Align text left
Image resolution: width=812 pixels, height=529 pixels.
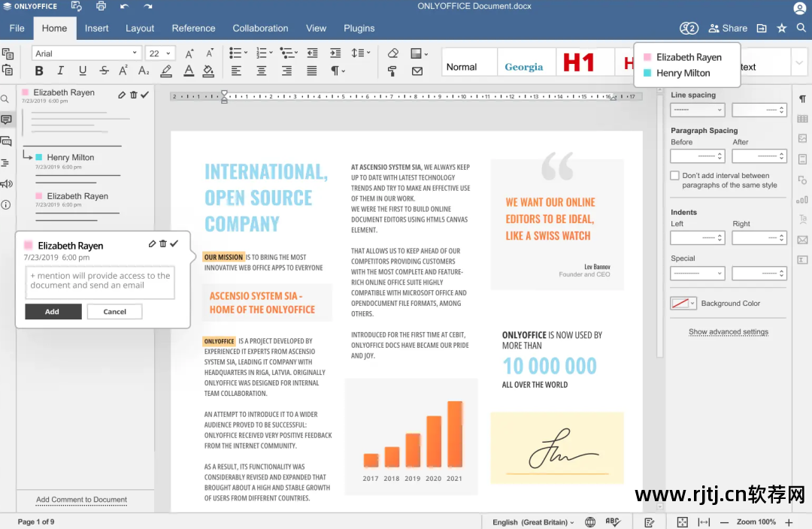236,71
